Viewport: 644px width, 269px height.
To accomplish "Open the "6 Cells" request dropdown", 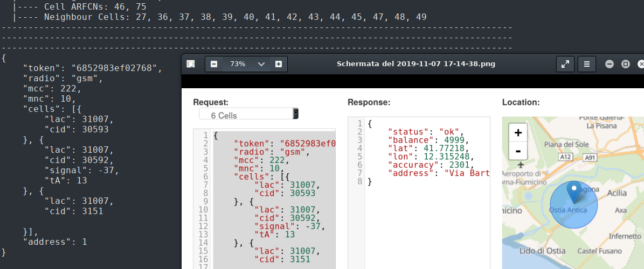I will click(x=248, y=114).
